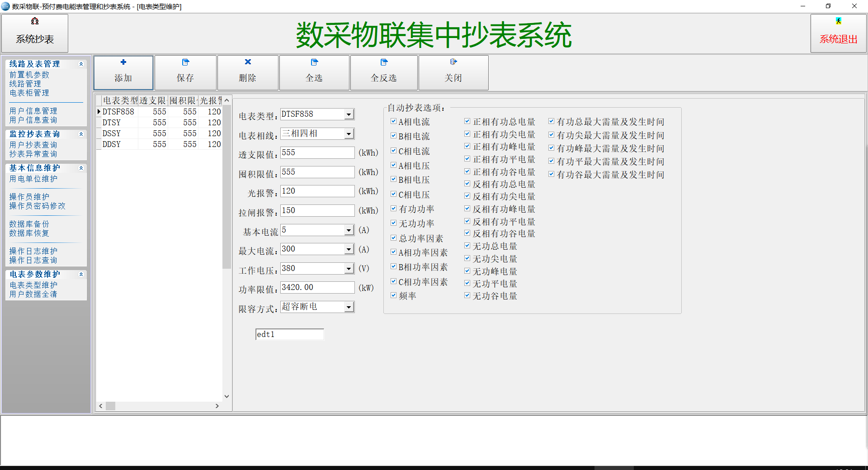
Task: Go to 抄表异常查询 page
Action: click(33, 154)
